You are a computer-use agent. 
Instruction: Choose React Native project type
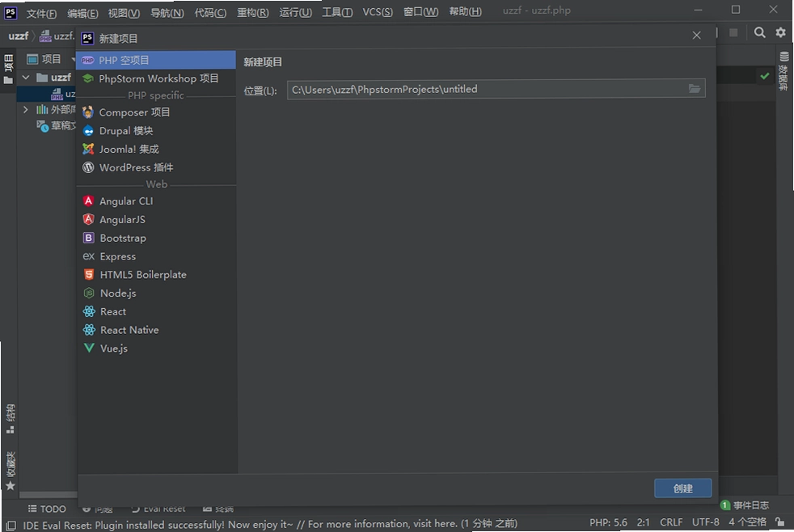pos(156,330)
